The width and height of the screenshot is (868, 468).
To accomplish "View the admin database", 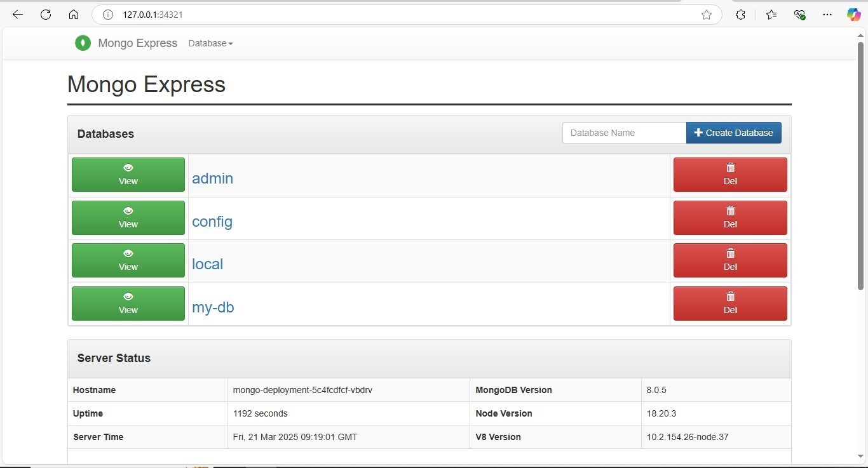I will (128, 175).
